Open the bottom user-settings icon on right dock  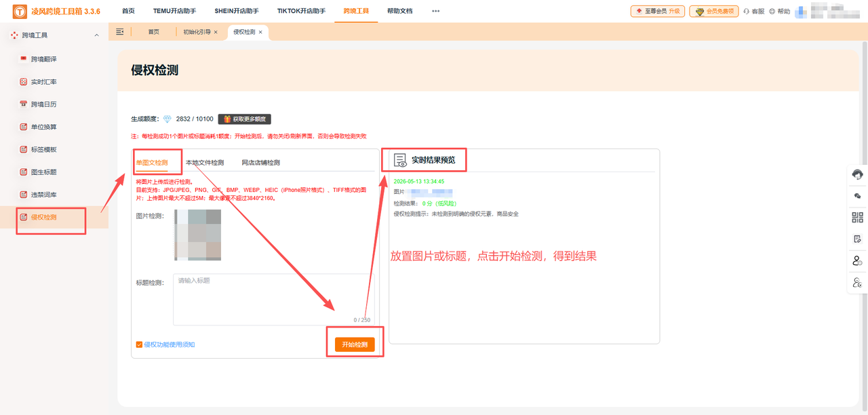tap(858, 283)
